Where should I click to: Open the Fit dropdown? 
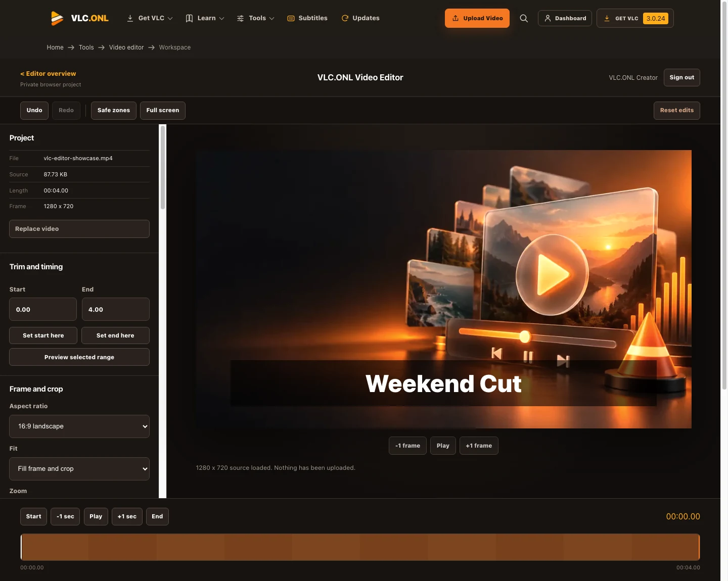click(79, 469)
